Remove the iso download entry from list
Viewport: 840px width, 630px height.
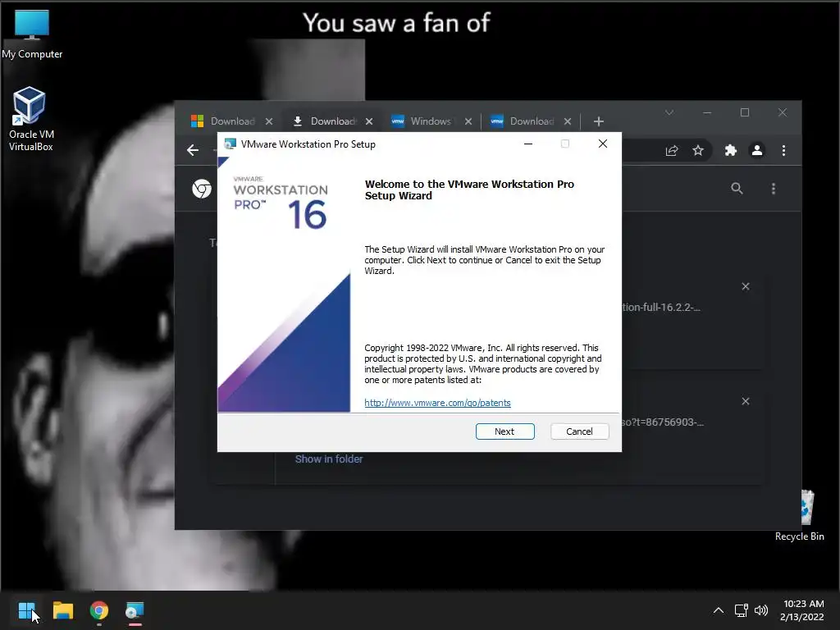[x=745, y=401]
